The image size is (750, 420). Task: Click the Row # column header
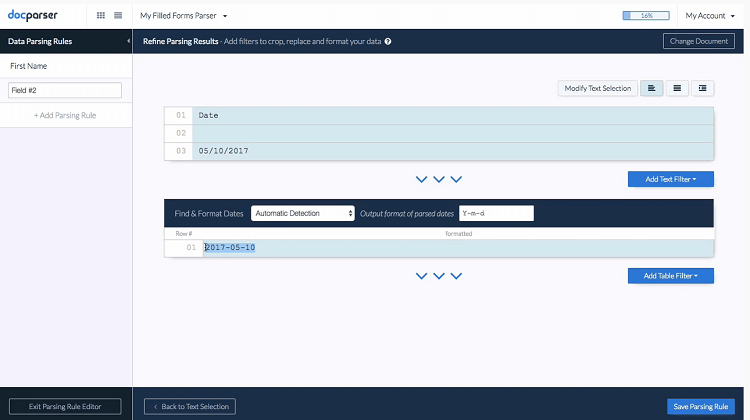tap(184, 233)
